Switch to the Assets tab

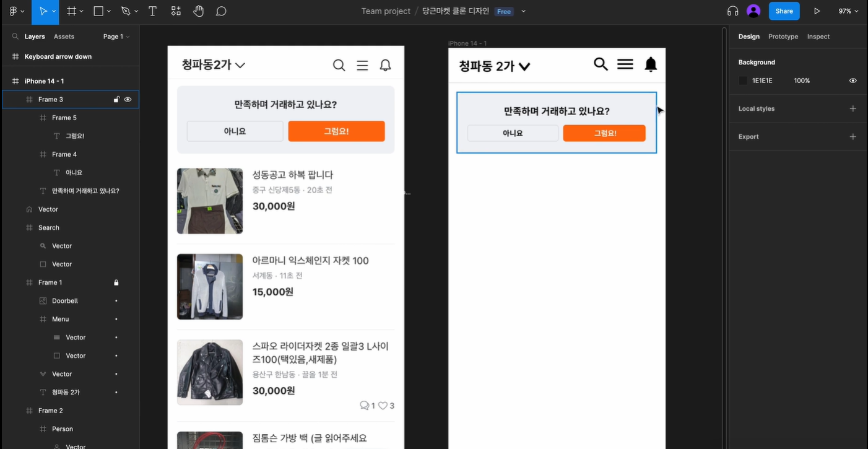pos(64,37)
